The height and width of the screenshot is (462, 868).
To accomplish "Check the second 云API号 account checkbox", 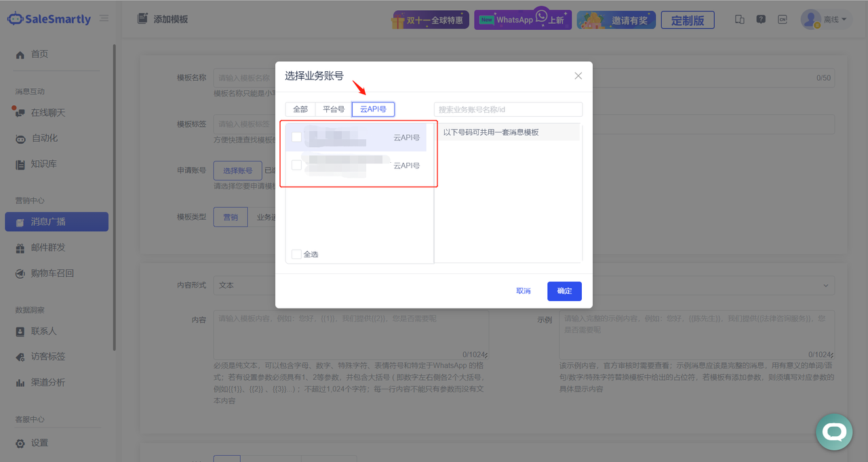I will point(296,165).
